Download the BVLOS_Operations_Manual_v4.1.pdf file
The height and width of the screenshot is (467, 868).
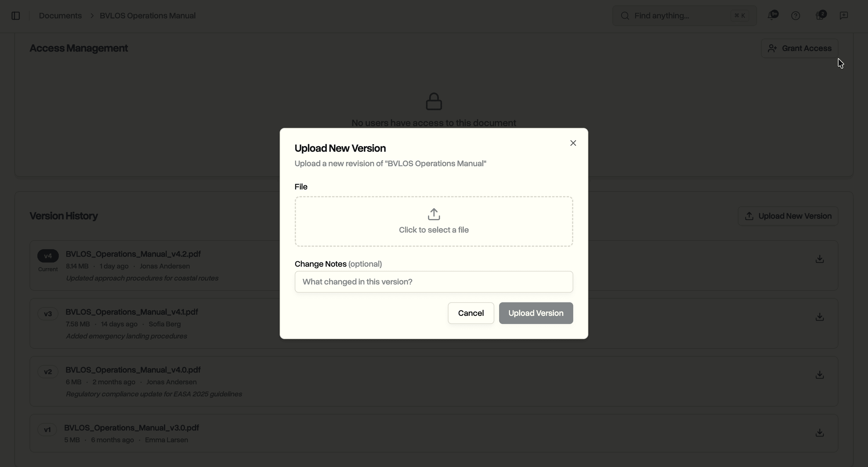pyautogui.click(x=819, y=317)
